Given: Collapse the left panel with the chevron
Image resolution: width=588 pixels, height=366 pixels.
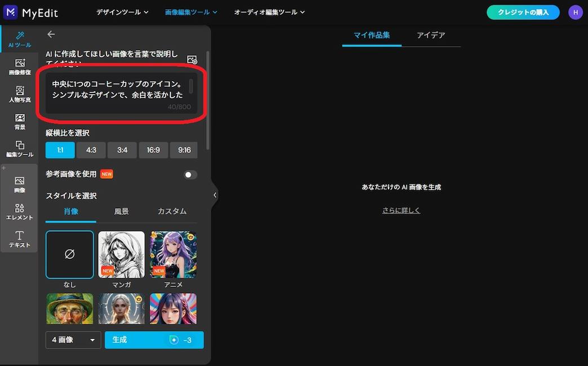Looking at the screenshot, I should coord(215,195).
